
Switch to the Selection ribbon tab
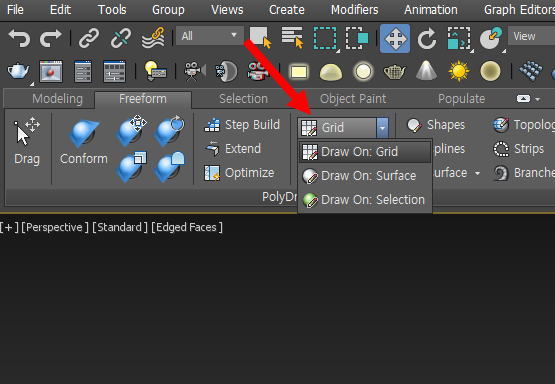[x=244, y=99]
